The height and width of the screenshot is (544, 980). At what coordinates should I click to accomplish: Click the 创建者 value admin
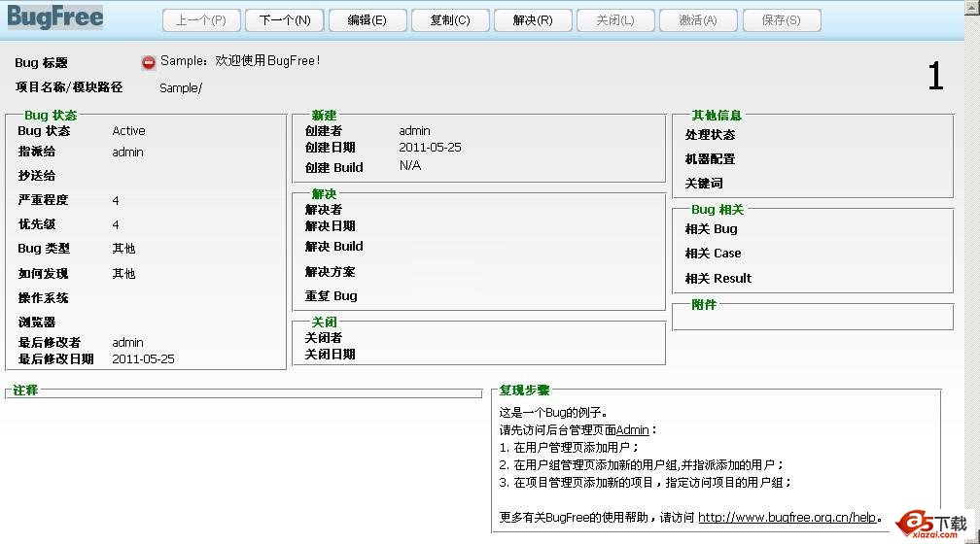[x=414, y=131]
